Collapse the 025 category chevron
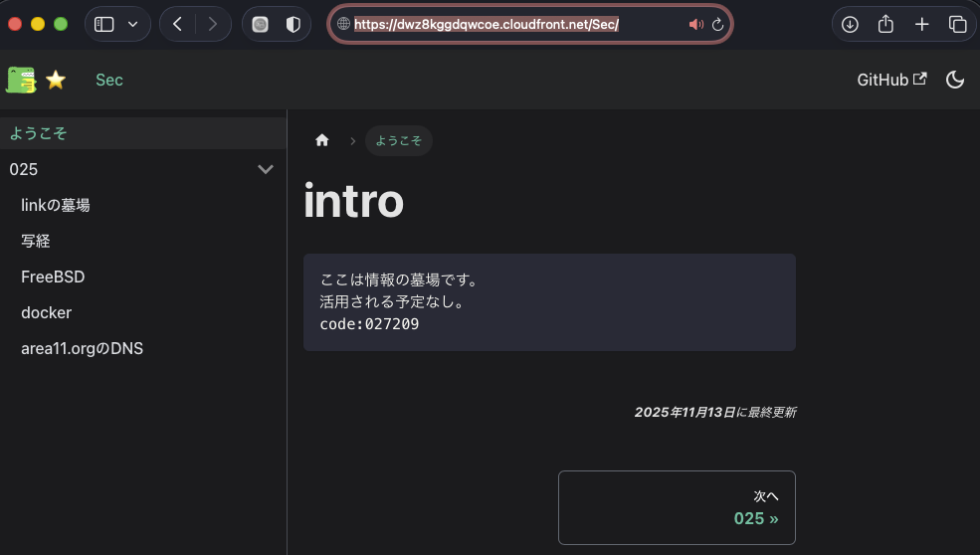 (266, 169)
